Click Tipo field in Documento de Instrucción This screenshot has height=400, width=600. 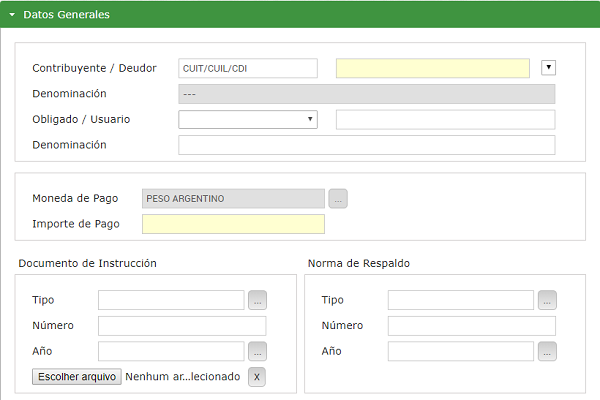[171, 300]
